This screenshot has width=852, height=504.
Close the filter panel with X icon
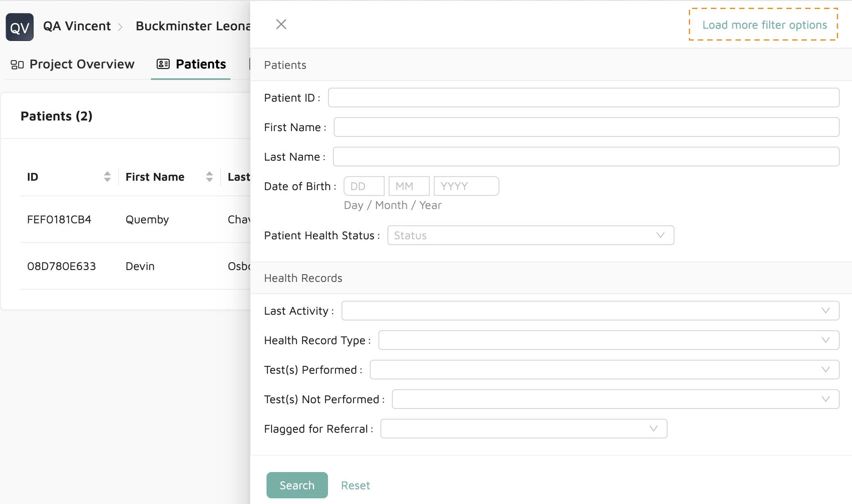pos(281,25)
